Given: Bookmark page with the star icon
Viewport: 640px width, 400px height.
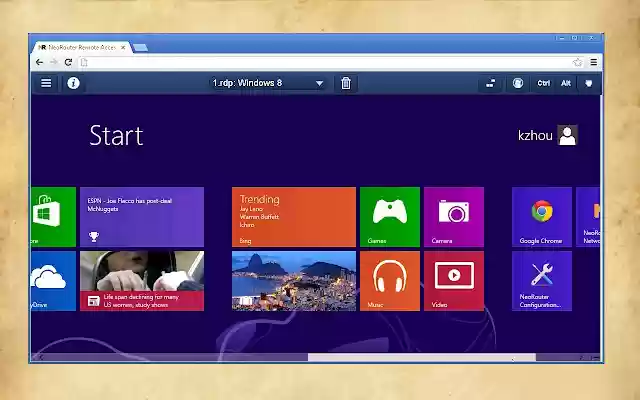Looking at the screenshot, I should (x=577, y=62).
